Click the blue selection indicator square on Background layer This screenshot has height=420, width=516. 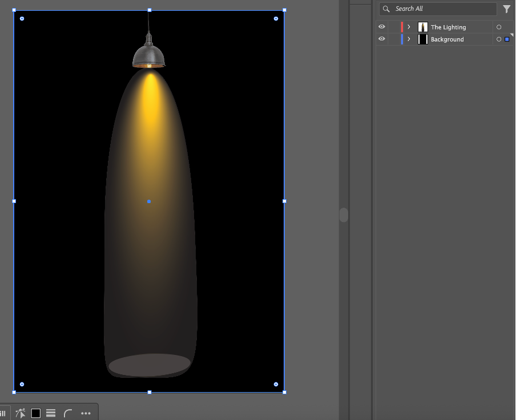(x=507, y=39)
